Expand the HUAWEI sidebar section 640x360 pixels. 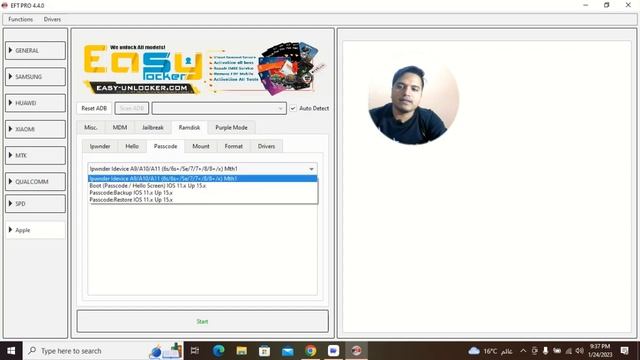click(35, 103)
